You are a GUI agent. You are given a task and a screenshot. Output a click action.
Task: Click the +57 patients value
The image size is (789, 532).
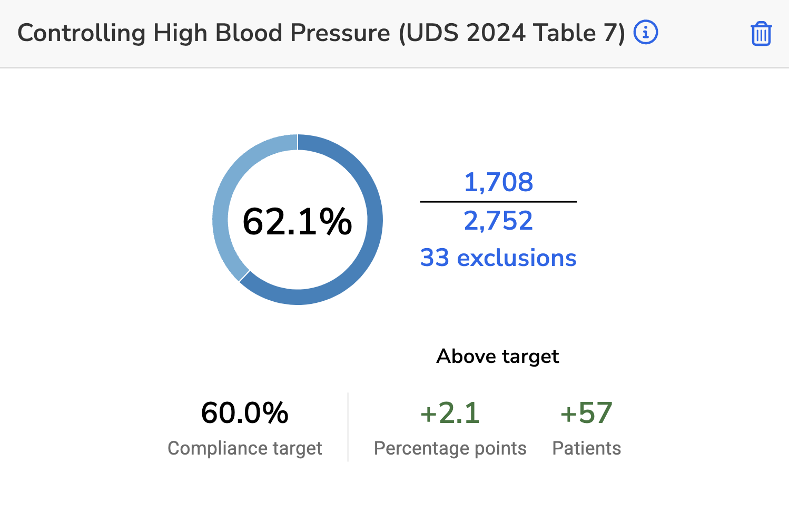tap(586, 412)
